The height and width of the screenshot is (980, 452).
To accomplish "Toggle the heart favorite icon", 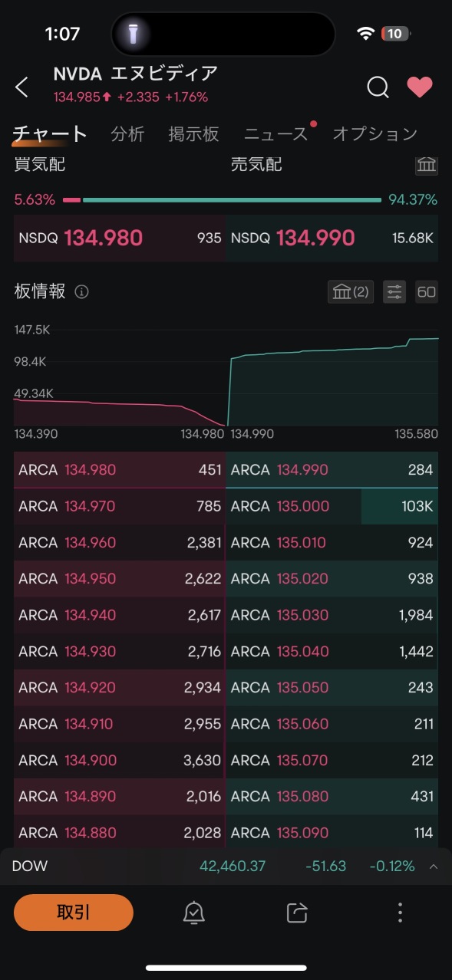I will tap(420, 87).
